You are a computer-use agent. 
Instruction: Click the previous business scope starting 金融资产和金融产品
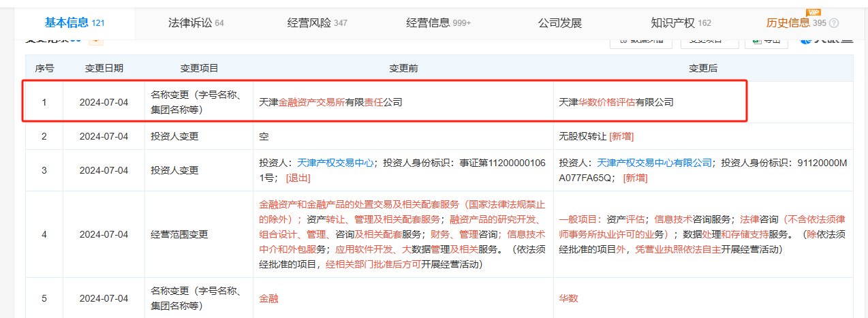pyautogui.click(x=403, y=234)
